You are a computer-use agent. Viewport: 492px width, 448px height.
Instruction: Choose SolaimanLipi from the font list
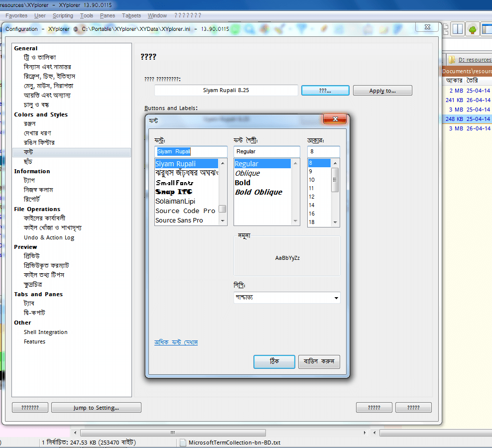[x=175, y=201]
